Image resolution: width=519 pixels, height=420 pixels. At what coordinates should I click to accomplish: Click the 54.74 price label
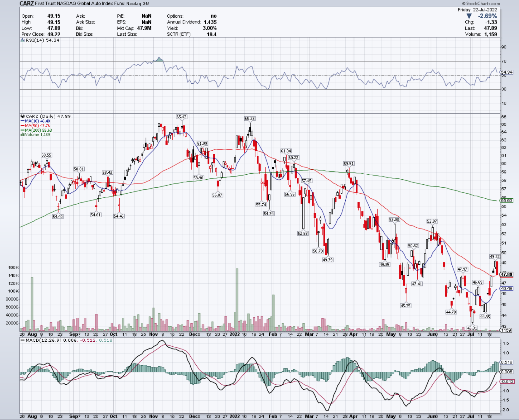point(269,213)
